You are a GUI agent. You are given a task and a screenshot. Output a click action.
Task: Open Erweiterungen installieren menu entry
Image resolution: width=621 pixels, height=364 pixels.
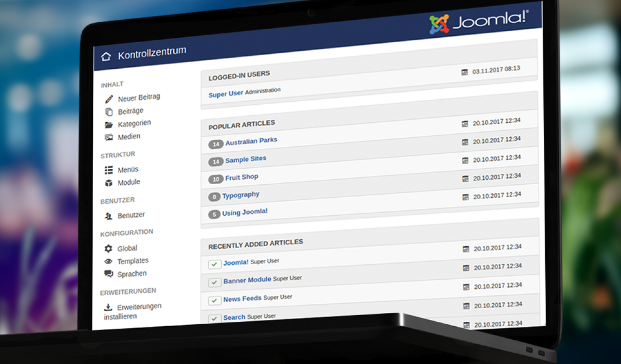pos(132,311)
